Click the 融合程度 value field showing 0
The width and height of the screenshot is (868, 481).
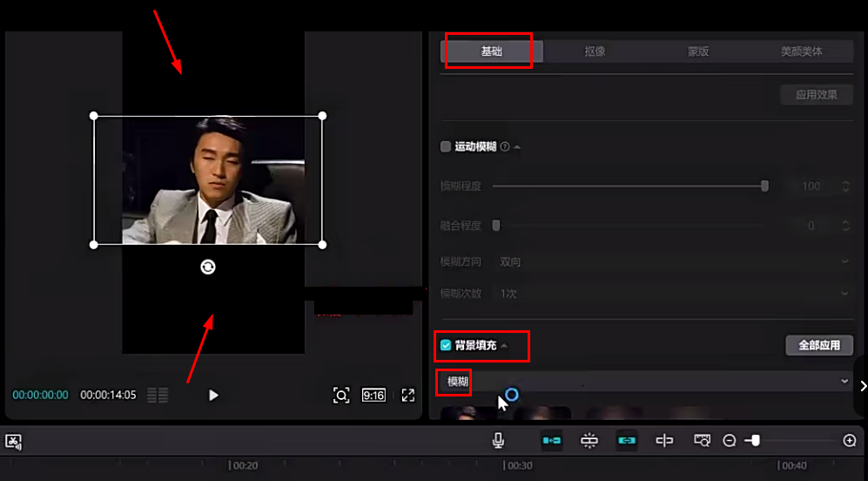point(811,226)
